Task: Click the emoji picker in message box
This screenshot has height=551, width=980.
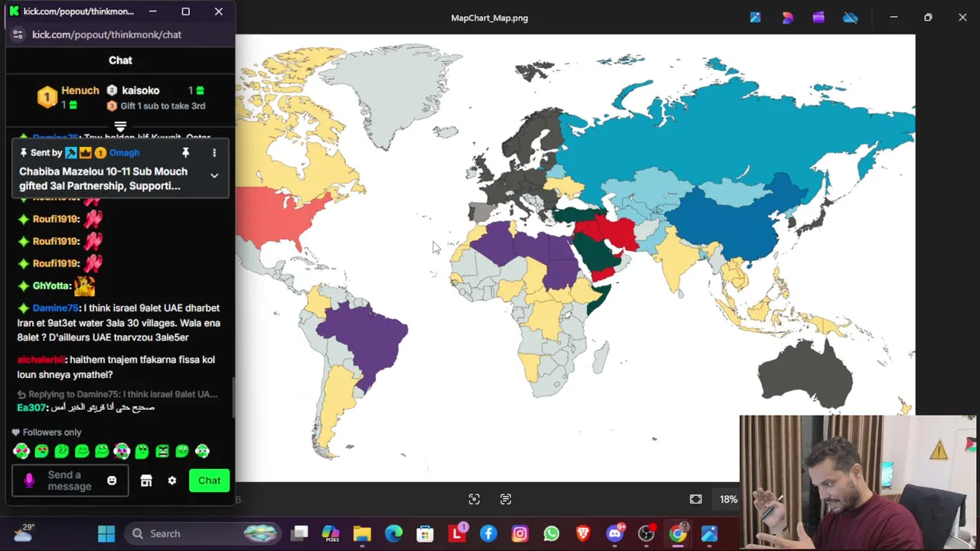Action: [112, 481]
